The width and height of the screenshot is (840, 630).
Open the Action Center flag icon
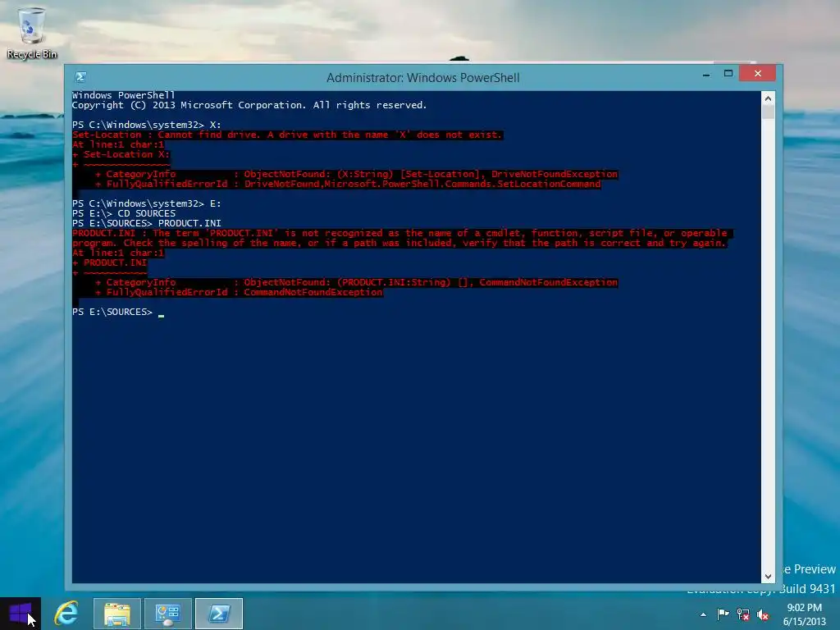coord(723,614)
